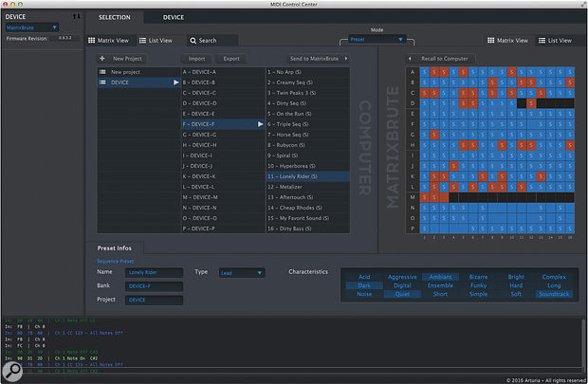Click the Recall to Computer button
588x384 pixels.
click(441, 59)
